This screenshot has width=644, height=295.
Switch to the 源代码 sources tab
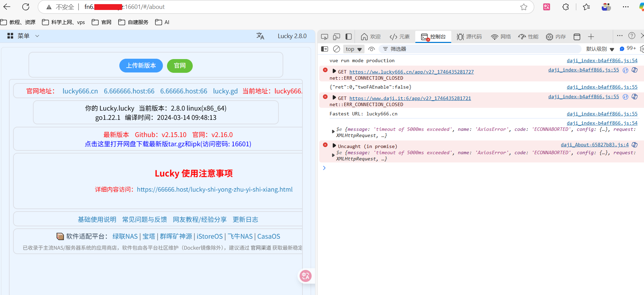click(x=469, y=37)
